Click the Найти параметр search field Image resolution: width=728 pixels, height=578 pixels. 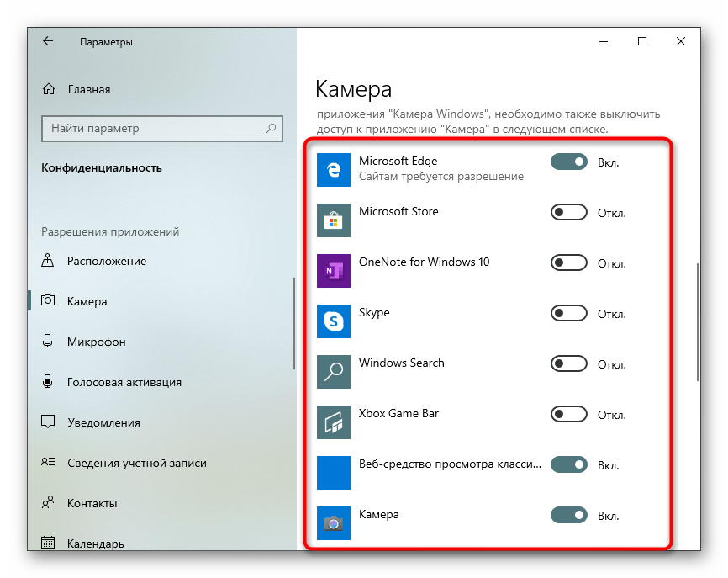[x=156, y=129]
